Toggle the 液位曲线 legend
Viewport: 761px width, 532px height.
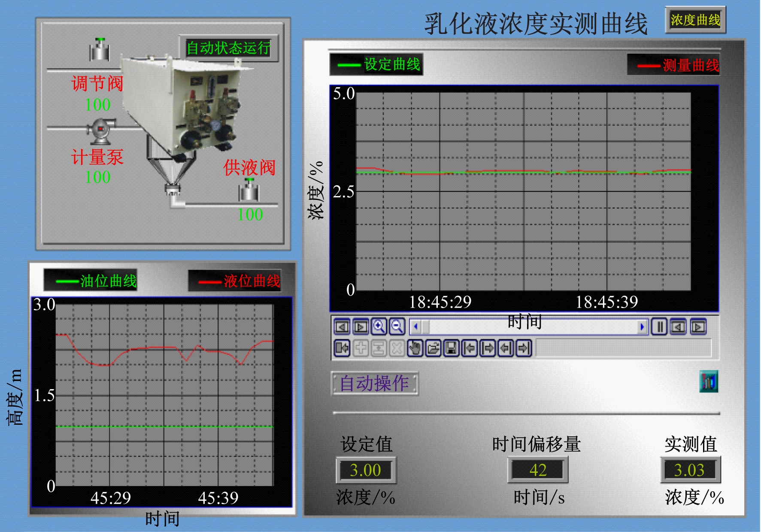[235, 281]
